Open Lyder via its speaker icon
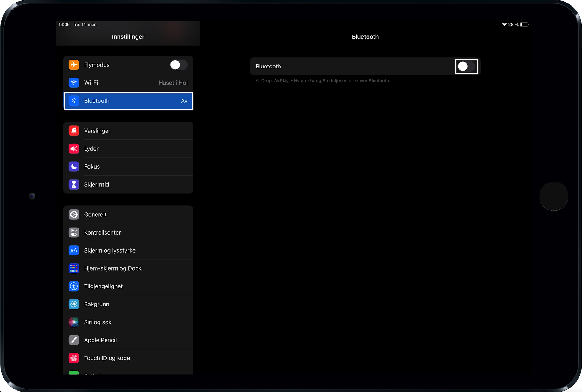582x392 pixels. [74, 149]
